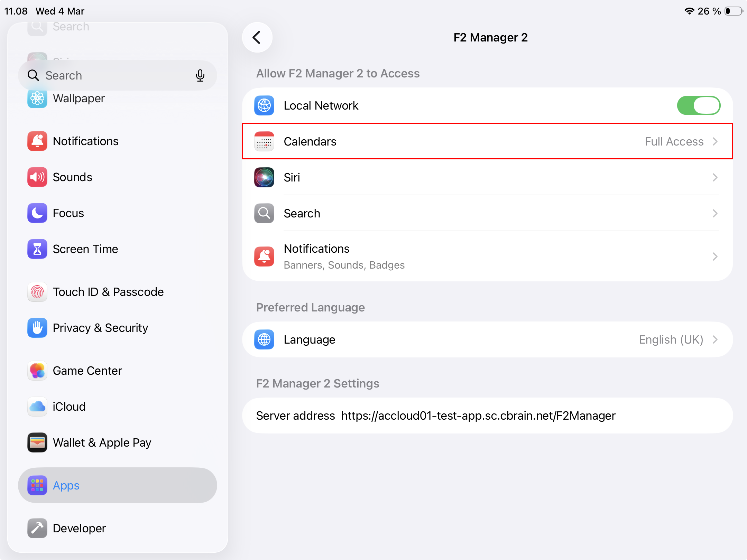
Task: Click the Sounds speaker icon
Action: pos(37,177)
